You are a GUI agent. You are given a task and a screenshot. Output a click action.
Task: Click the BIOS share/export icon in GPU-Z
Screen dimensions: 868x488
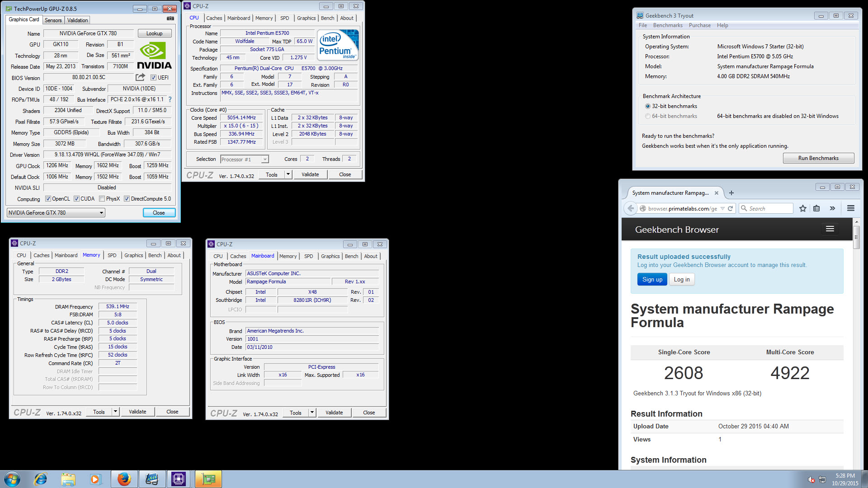[141, 77]
